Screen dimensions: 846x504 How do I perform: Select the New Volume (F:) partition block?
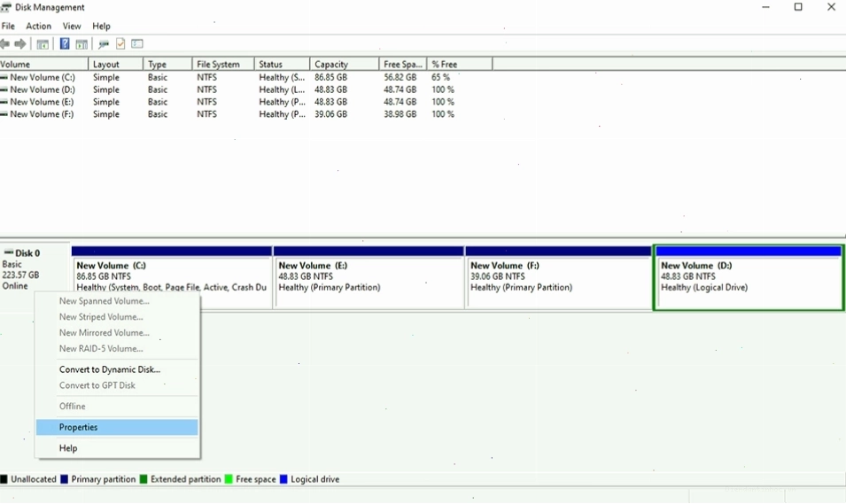[x=558, y=278]
